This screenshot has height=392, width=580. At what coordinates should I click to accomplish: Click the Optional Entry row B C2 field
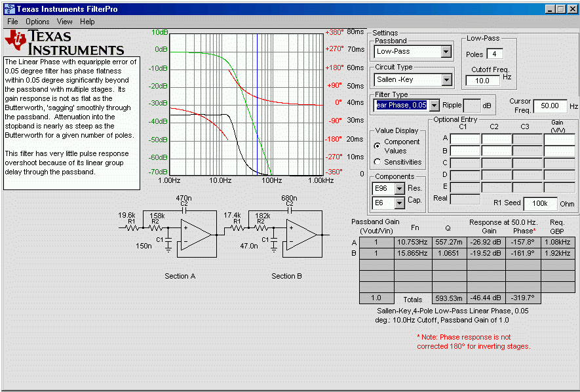pyautogui.click(x=496, y=151)
